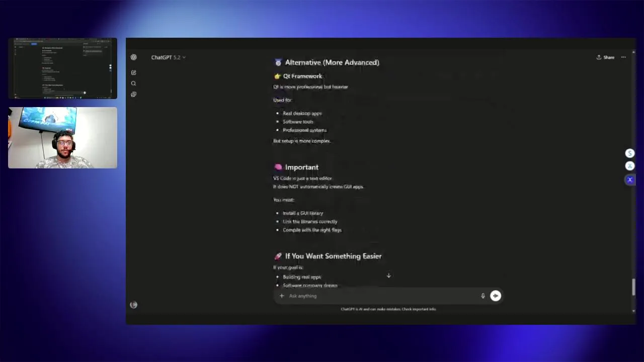
Task: Start a new chat with pencil icon
Action: click(x=133, y=72)
